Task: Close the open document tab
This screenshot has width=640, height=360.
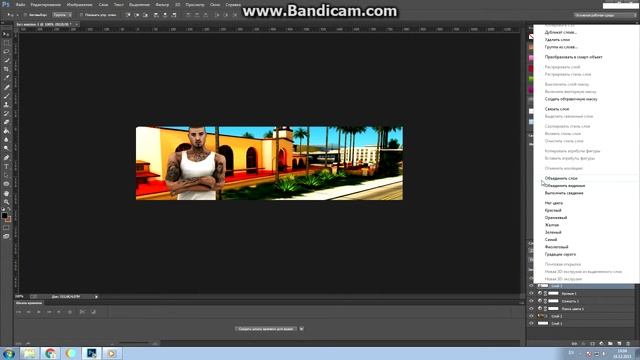Action: [76, 24]
